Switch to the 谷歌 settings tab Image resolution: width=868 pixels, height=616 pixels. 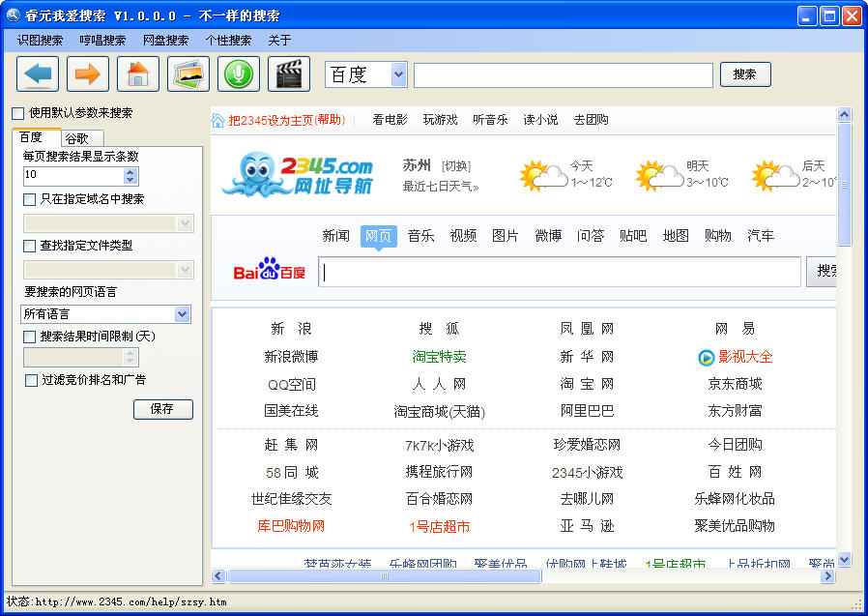tap(80, 138)
